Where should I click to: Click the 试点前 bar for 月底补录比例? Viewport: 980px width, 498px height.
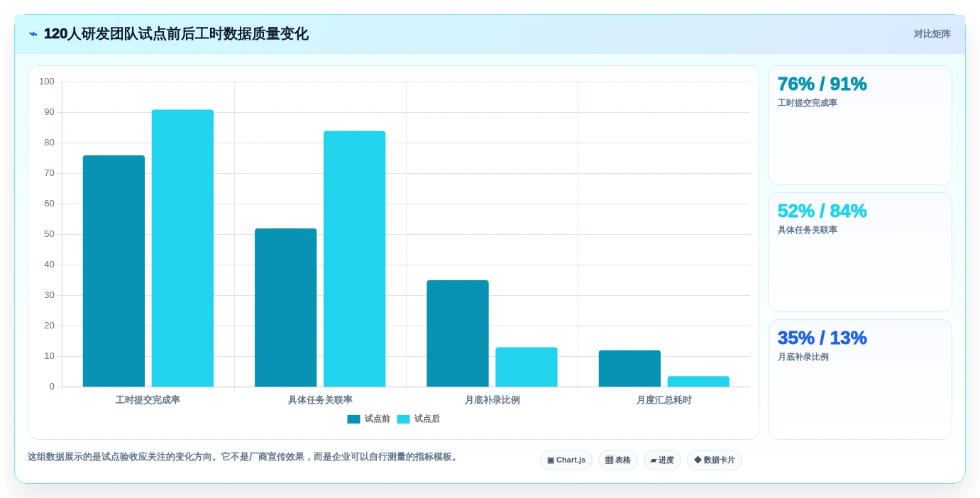coord(458,333)
